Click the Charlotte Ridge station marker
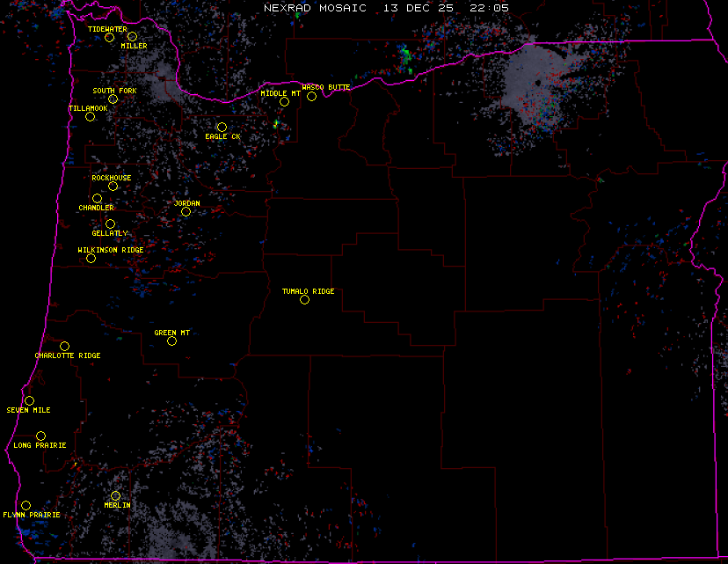 64,346
